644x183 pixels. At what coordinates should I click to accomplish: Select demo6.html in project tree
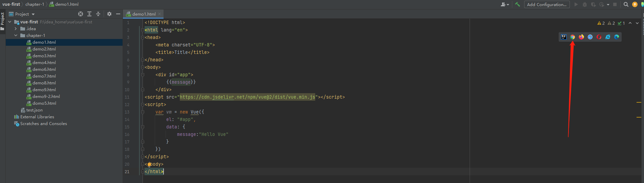(x=44, y=69)
